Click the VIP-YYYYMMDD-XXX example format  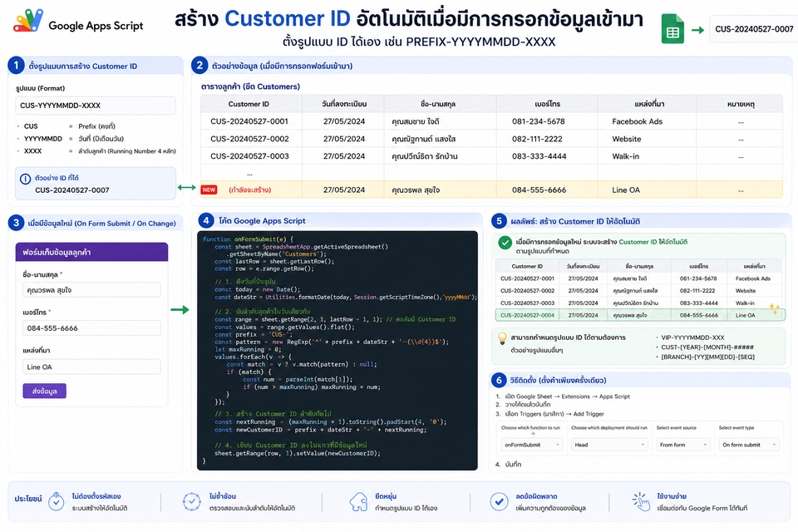coord(692,337)
